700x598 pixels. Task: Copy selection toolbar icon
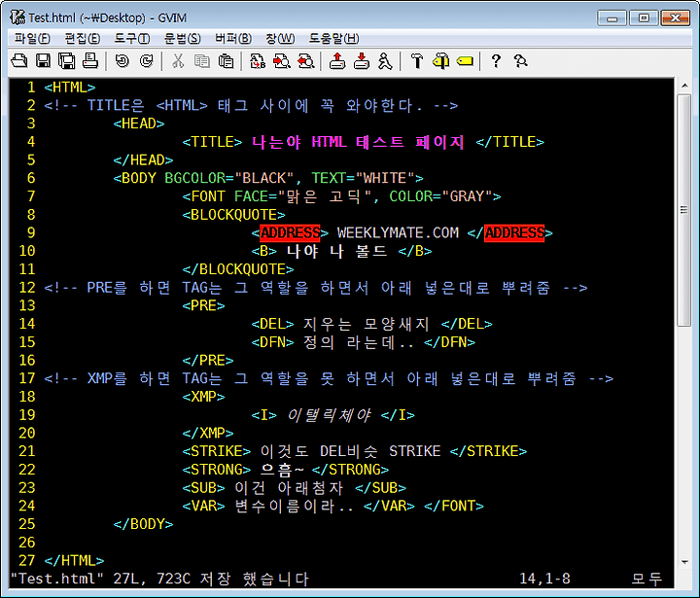point(202,60)
